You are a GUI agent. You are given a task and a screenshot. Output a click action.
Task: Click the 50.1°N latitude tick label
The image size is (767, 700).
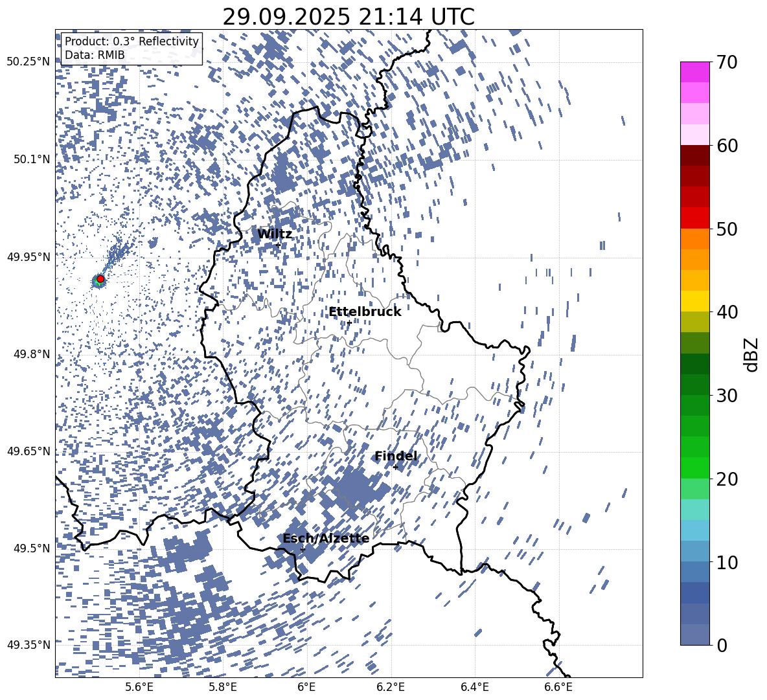[x=32, y=159]
